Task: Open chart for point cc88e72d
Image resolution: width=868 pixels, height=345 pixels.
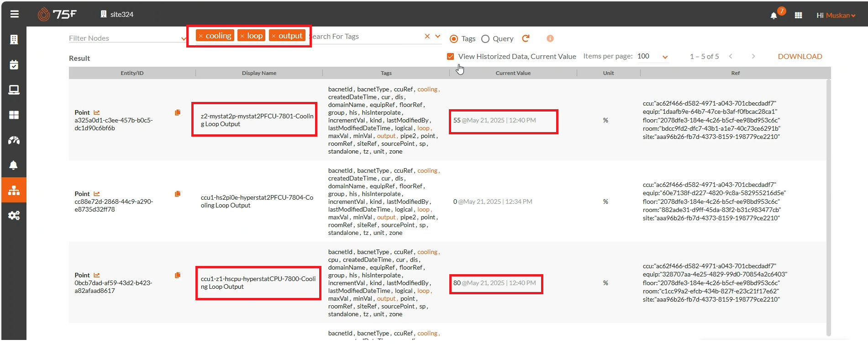Action: tap(97, 194)
